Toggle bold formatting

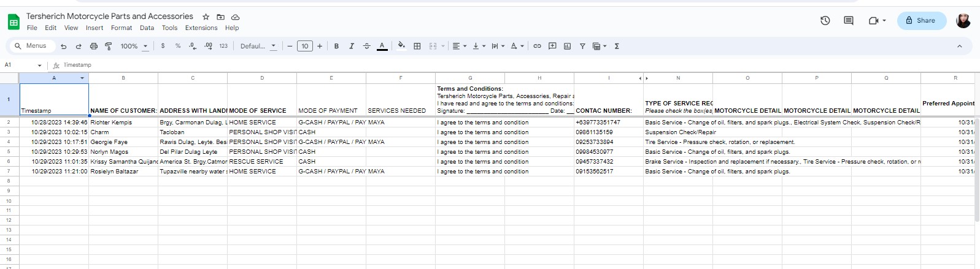pyautogui.click(x=336, y=46)
